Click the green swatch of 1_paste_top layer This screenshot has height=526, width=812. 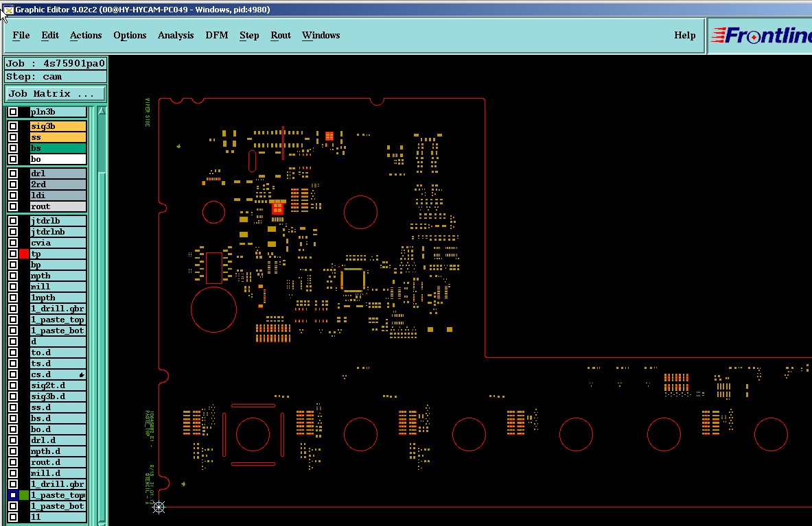click(24, 495)
